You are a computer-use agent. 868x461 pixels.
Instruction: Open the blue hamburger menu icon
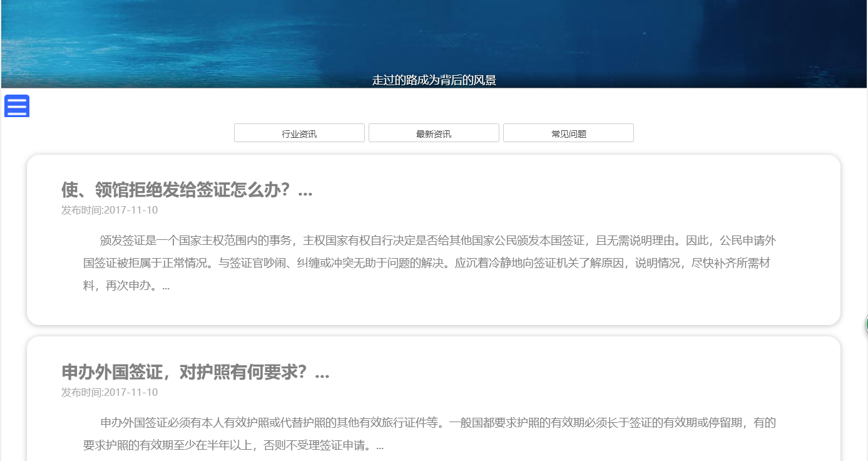17,106
